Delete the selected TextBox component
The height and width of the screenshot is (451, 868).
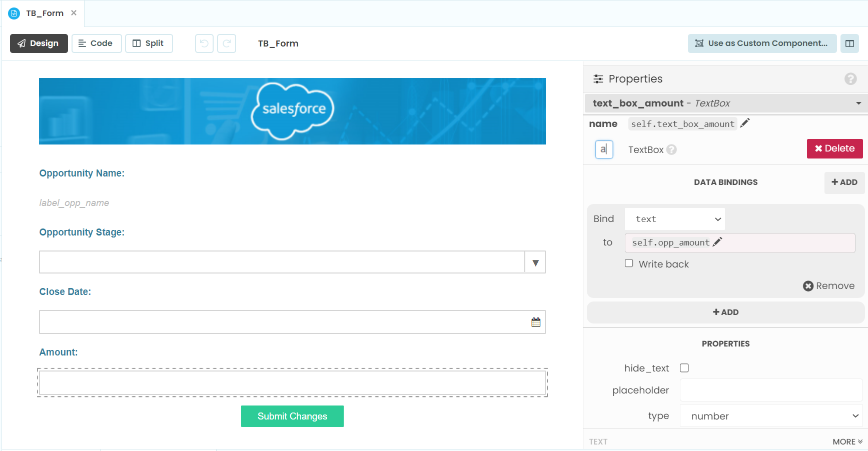point(834,148)
